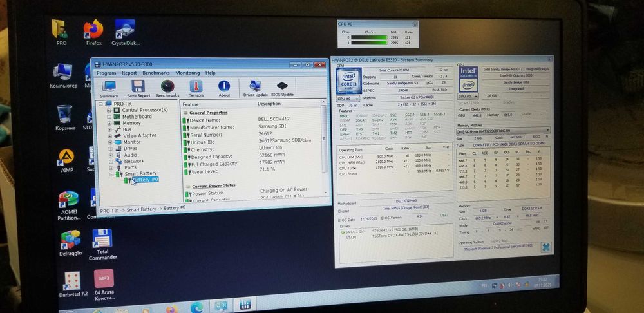Viewport: 644px width, 313px height.
Task: Click the HWiNFO taskbar icon with bars
Action: tap(245, 305)
